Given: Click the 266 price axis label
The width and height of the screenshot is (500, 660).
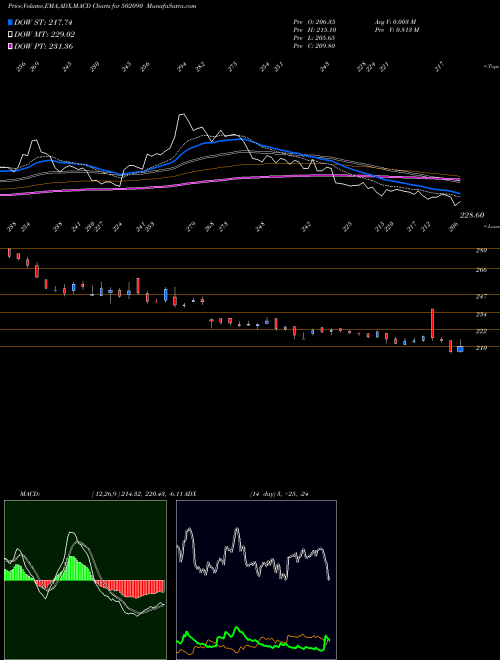Looking at the screenshot, I should coord(481,270).
